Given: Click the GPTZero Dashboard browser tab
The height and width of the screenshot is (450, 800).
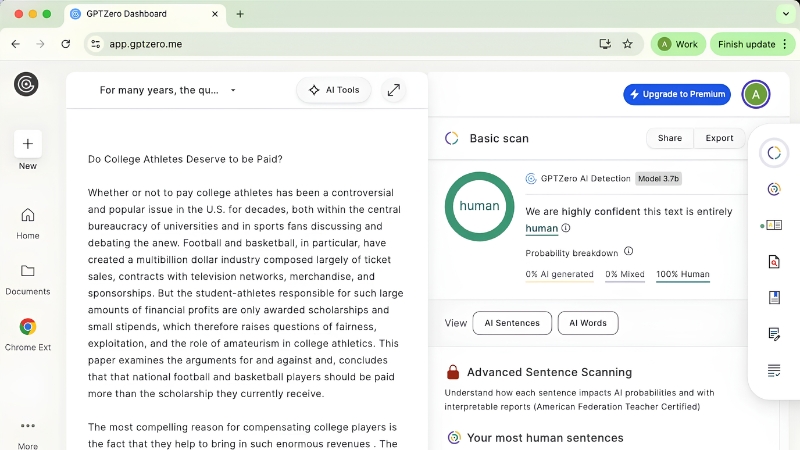Looking at the screenshot, I should coord(145,14).
